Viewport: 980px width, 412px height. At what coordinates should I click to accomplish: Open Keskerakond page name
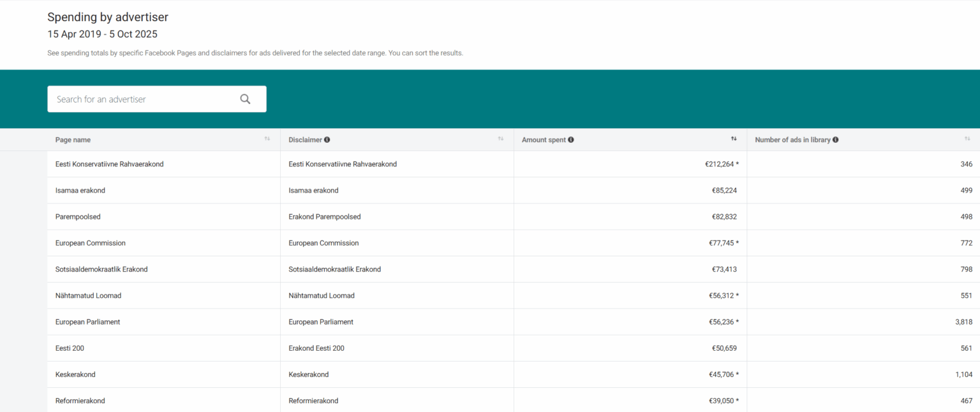tap(75, 374)
